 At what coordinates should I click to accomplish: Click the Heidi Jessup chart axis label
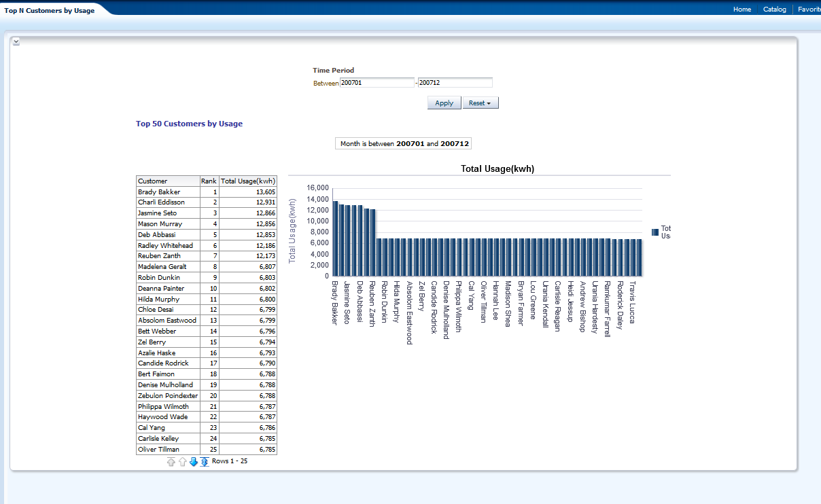click(x=570, y=302)
